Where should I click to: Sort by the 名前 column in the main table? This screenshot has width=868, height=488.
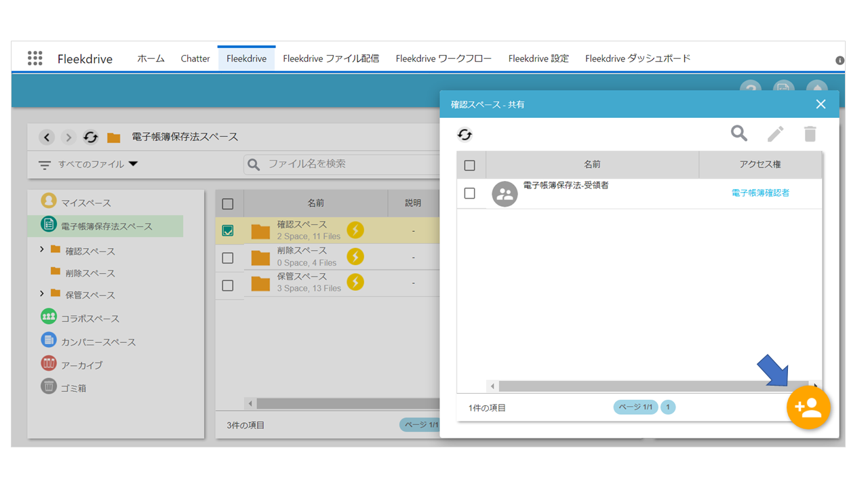pyautogui.click(x=315, y=203)
